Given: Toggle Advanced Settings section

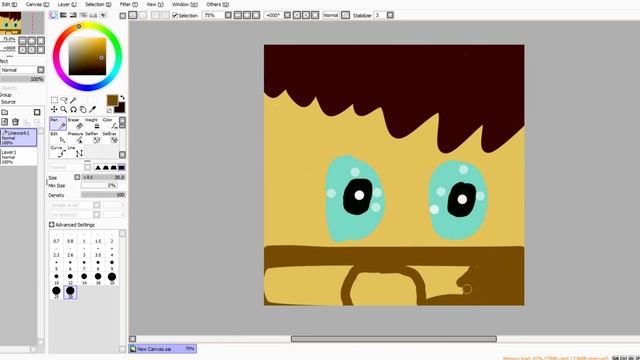Looking at the screenshot, I should click(51, 224).
